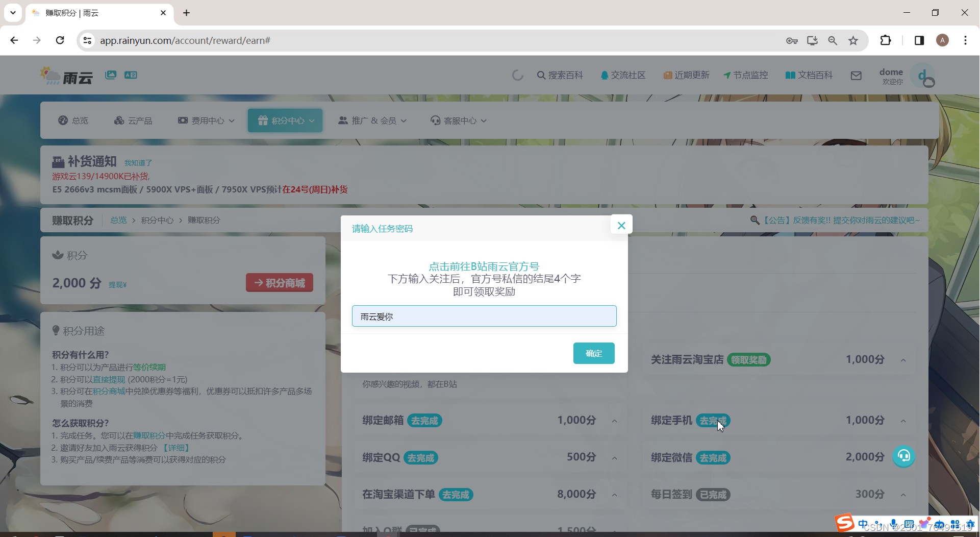Focus the task password input field

pyautogui.click(x=484, y=316)
